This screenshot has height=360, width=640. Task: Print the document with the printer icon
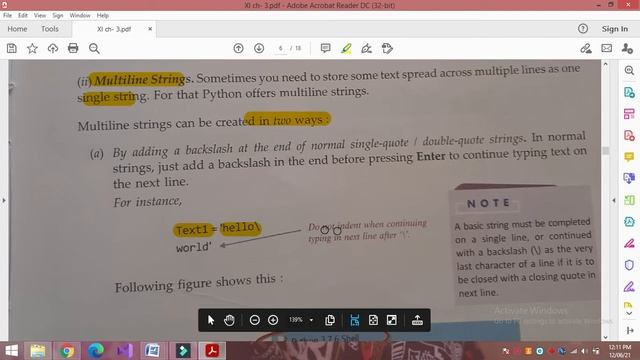73,49
